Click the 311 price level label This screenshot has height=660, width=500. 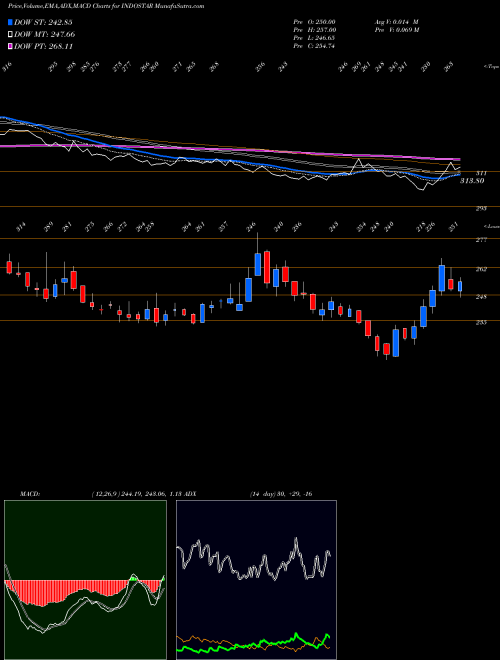point(482,173)
